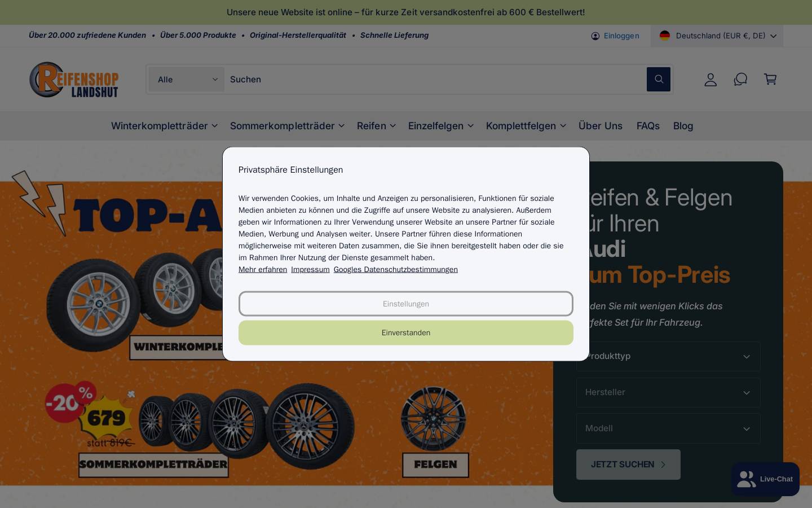Expand the Komplettfelgen menu
The width and height of the screenshot is (812, 508).
[x=526, y=126]
